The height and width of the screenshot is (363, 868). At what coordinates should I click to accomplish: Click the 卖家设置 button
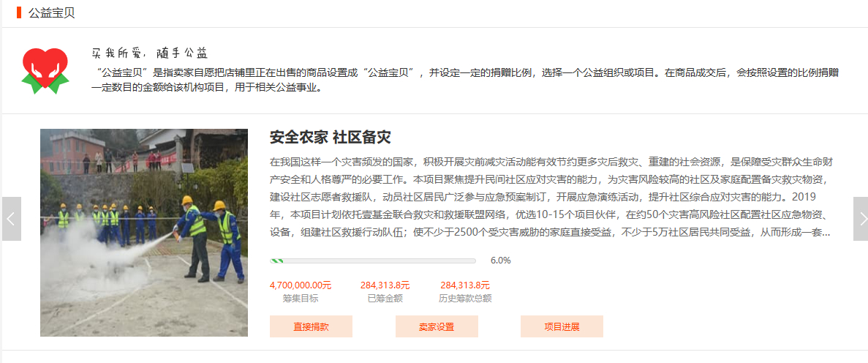437,326
